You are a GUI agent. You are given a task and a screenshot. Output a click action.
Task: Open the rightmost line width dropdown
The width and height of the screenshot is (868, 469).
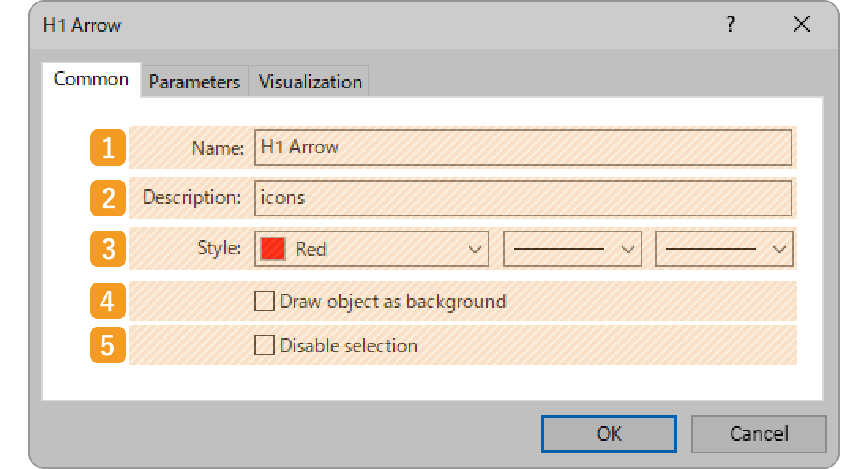(x=724, y=249)
